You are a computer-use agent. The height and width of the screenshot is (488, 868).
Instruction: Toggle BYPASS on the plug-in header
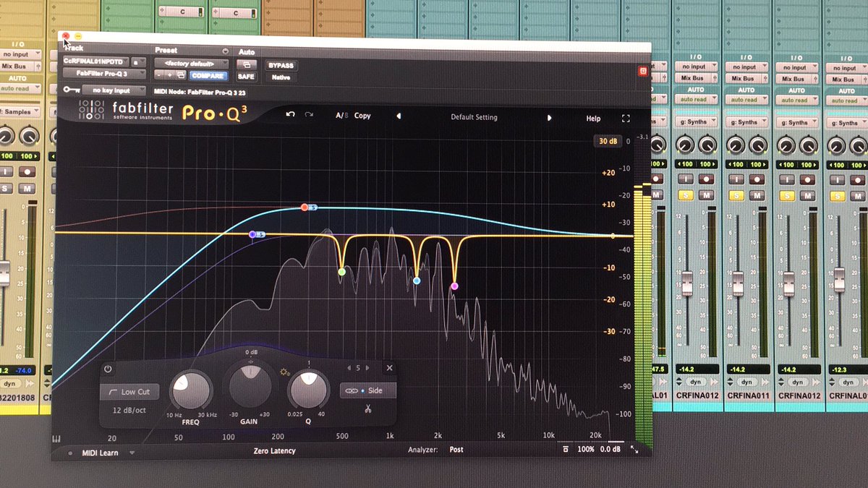click(x=281, y=65)
